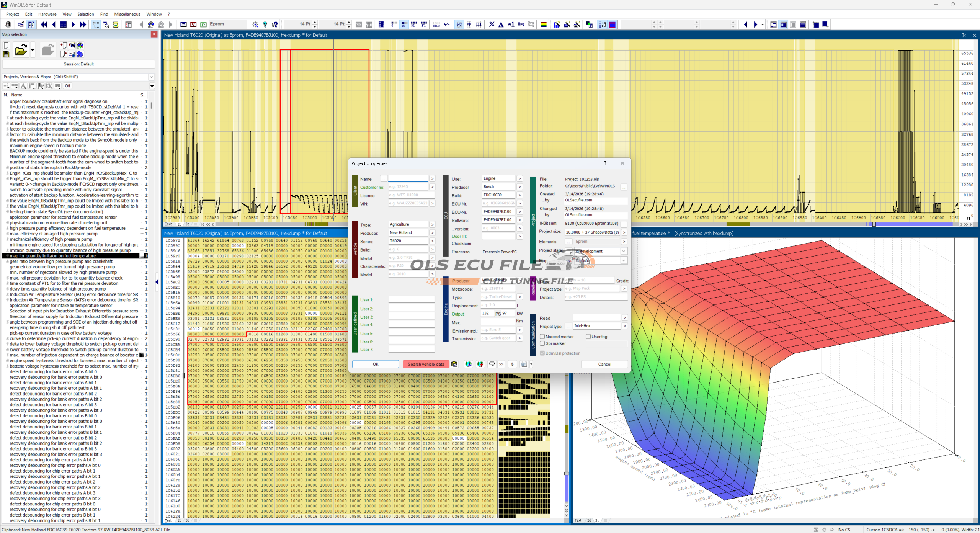The width and height of the screenshot is (980, 533).
Task: Click the open folder icon in Map selection
Action: 21,50
